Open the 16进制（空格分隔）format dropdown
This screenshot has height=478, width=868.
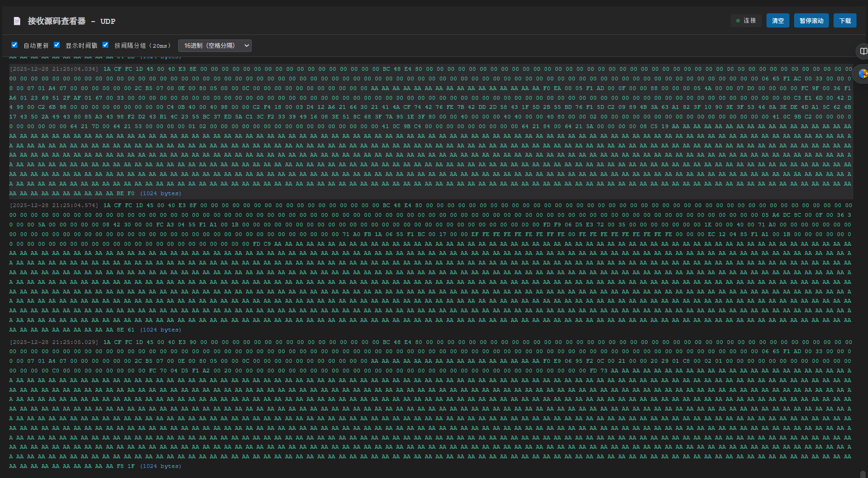click(x=214, y=45)
